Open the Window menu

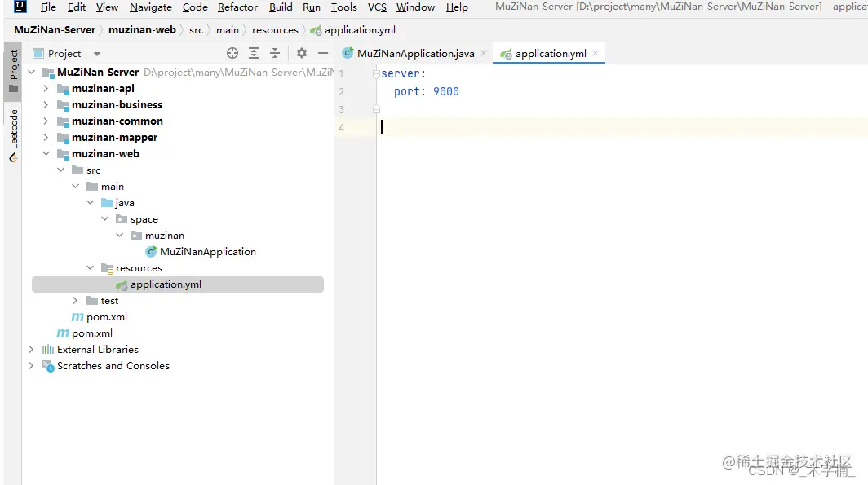tap(415, 7)
